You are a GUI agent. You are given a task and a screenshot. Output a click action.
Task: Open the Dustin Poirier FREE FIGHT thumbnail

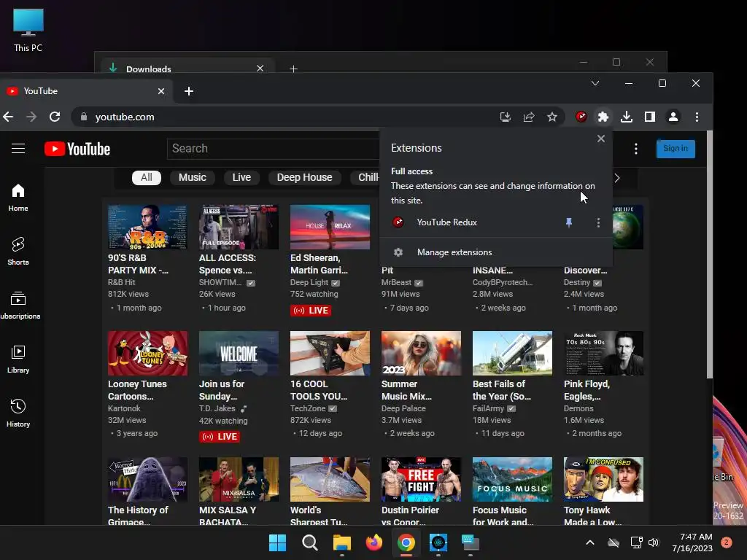click(x=421, y=480)
